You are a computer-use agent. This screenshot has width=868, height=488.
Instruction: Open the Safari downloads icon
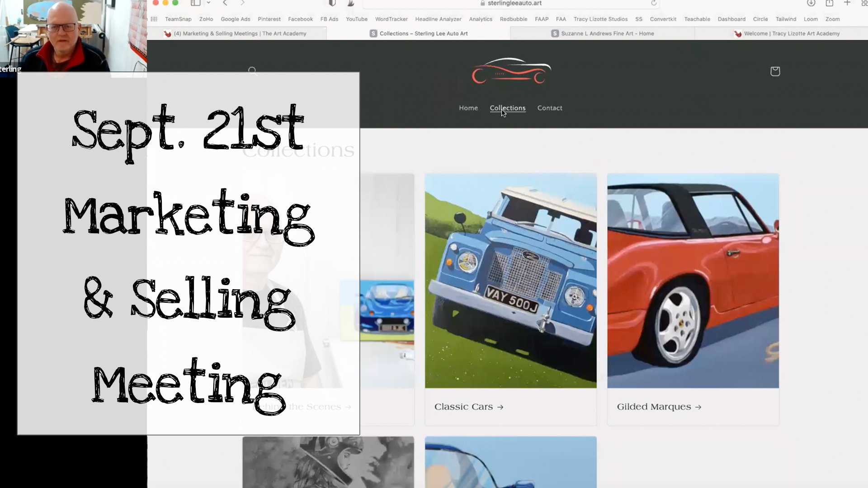click(811, 3)
